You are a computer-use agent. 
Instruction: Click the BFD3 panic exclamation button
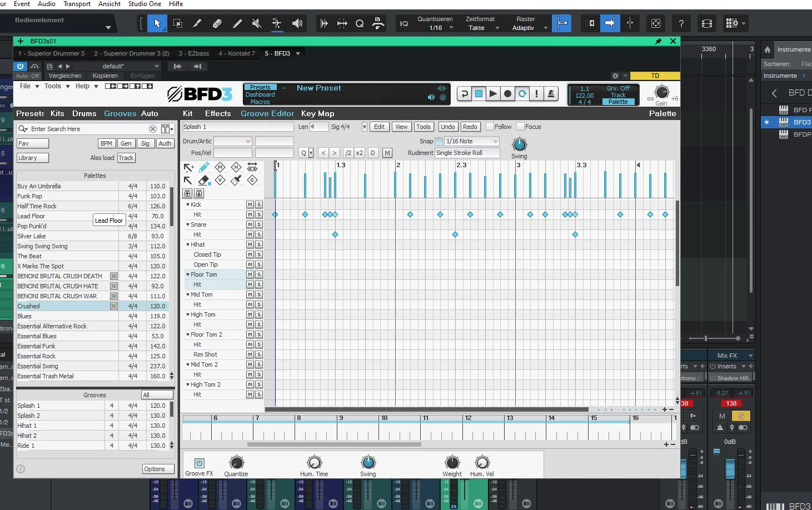[x=536, y=94]
